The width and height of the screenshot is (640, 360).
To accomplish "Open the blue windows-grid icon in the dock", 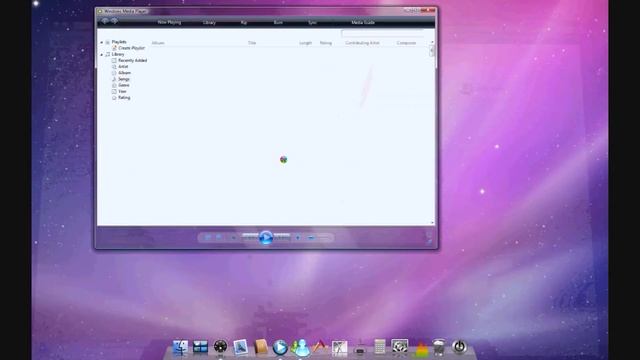I will pyautogui.click(x=200, y=347).
